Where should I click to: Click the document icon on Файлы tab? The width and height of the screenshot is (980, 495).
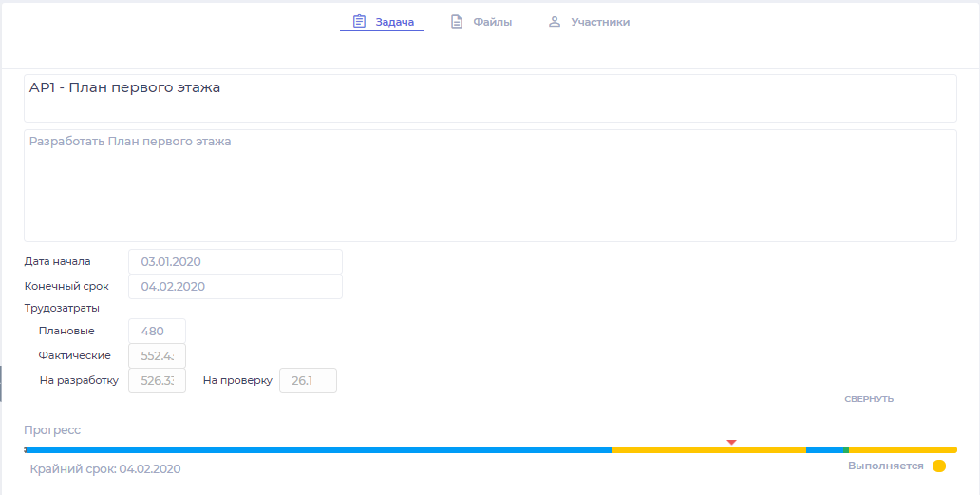[x=457, y=21]
